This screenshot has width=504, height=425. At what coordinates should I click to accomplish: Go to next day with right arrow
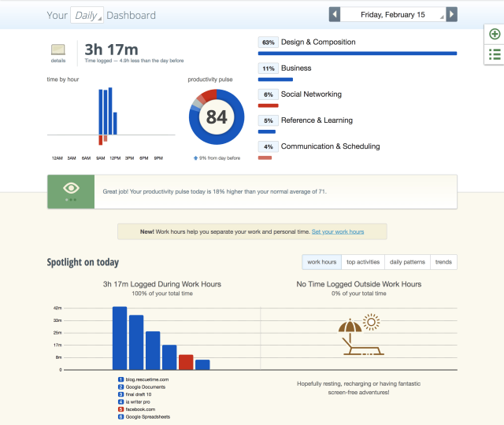[451, 15]
